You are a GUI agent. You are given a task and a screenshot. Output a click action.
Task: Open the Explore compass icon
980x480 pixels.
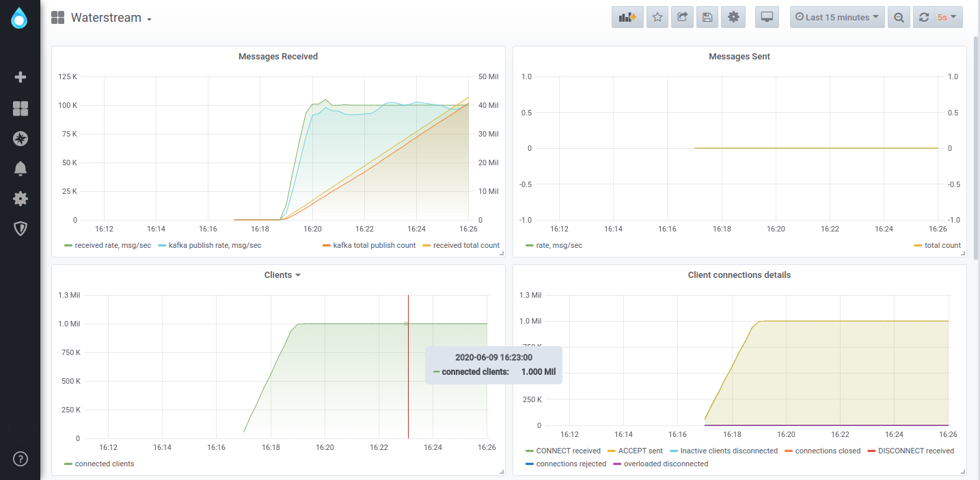pos(21,139)
